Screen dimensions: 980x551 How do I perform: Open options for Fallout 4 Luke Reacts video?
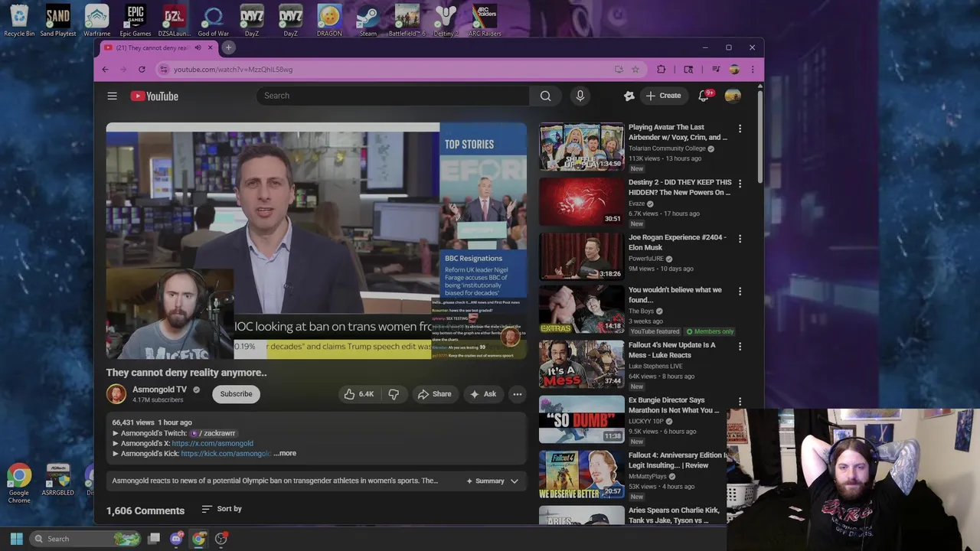(740, 347)
